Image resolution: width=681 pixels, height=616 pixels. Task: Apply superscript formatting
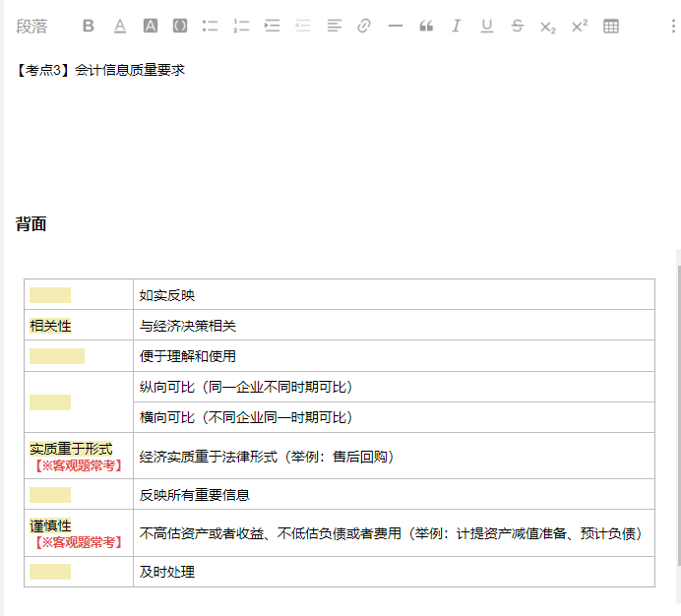pos(580,26)
